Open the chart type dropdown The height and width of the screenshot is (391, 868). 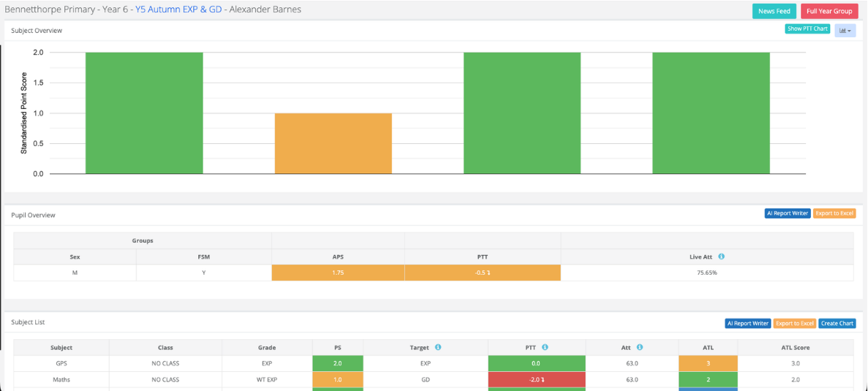[845, 31]
